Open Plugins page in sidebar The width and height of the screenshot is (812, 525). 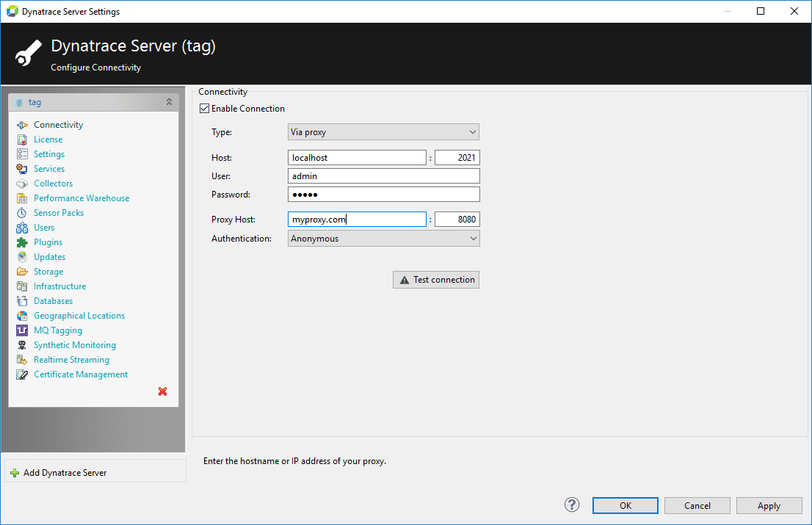pyautogui.click(x=48, y=242)
